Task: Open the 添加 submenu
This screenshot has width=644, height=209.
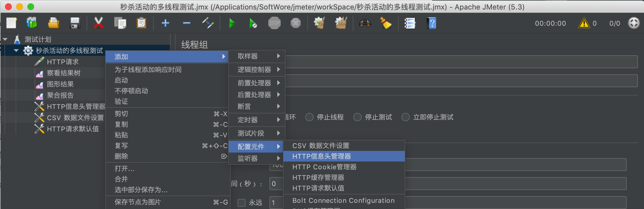Action: pyautogui.click(x=167, y=57)
